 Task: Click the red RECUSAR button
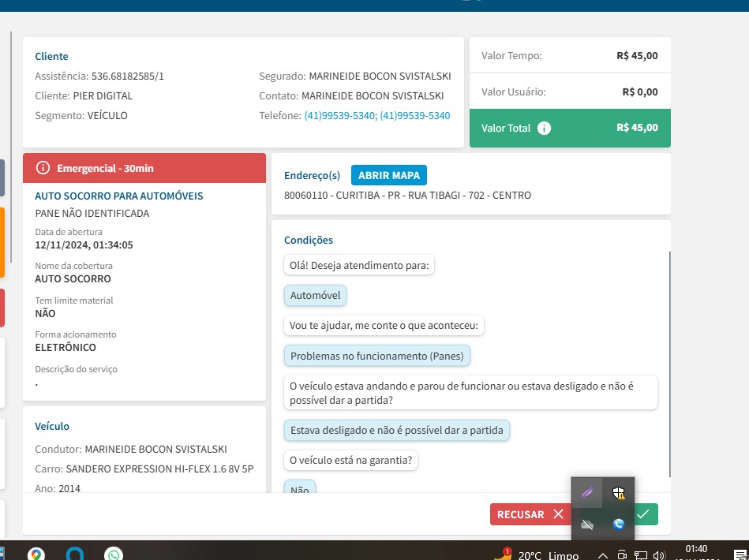pyautogui.click(x=530, y=514)
